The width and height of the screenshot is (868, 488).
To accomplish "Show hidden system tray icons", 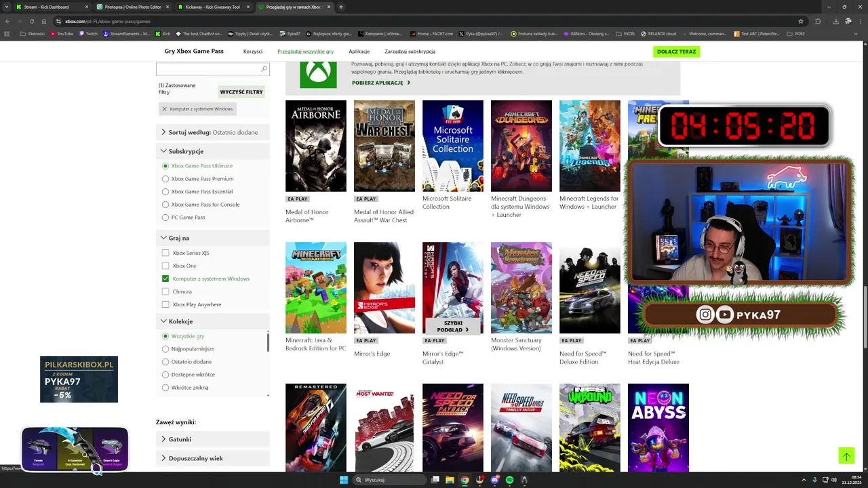I will point(804,480).
